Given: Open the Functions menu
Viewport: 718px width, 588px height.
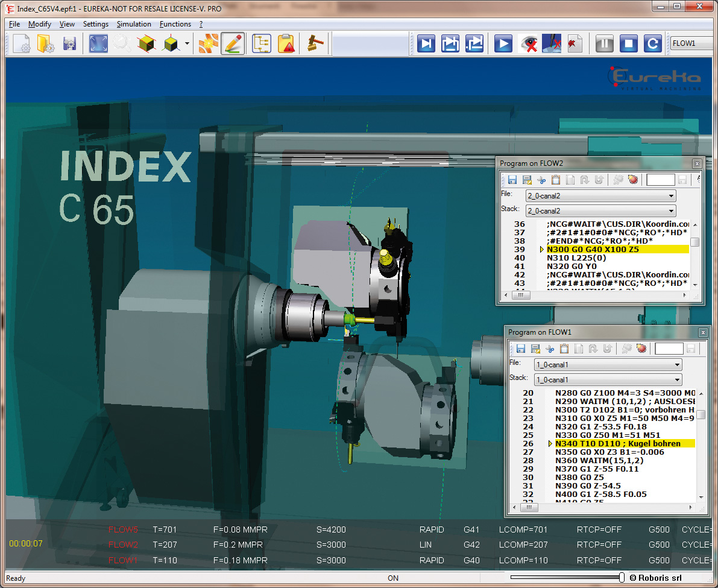Looking at the screenshot, I should [x=175, y=24].
